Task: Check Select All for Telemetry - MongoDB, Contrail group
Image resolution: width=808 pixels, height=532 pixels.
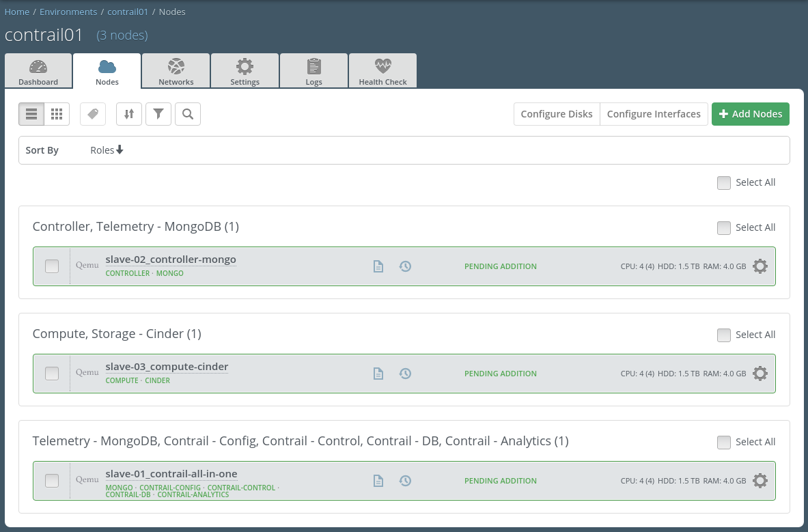Action: click(x=723, y=443)
